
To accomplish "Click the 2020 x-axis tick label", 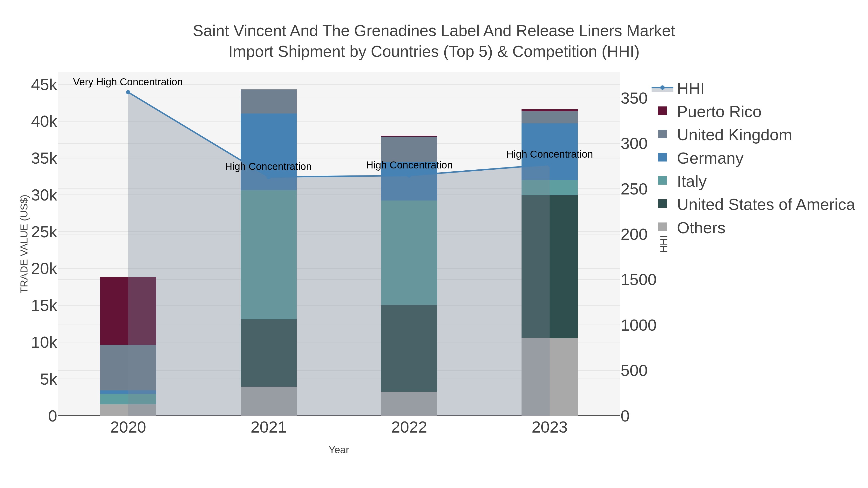I will pos(128,427).
